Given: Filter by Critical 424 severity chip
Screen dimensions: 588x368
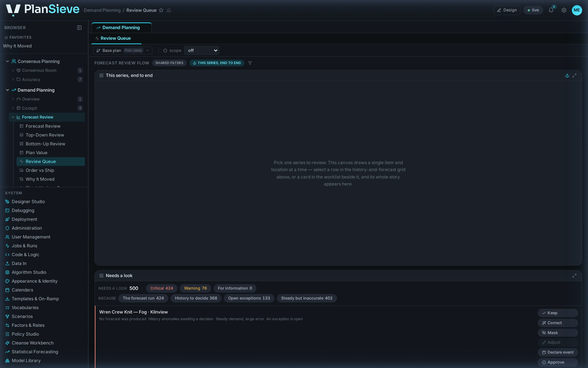Looking at the screenshot, I should coord(162,288).
